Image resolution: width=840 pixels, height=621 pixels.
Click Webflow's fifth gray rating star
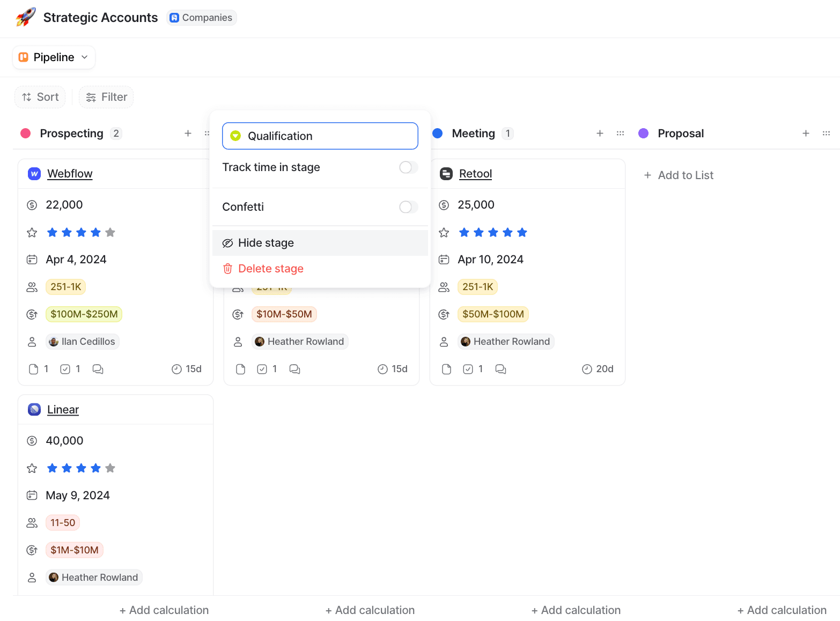pyautogui.click(x=110, y=232)
